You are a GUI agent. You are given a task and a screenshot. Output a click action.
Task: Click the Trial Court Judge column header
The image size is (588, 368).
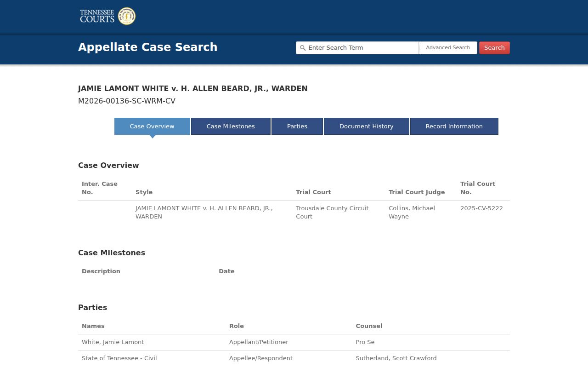[417, 192]
